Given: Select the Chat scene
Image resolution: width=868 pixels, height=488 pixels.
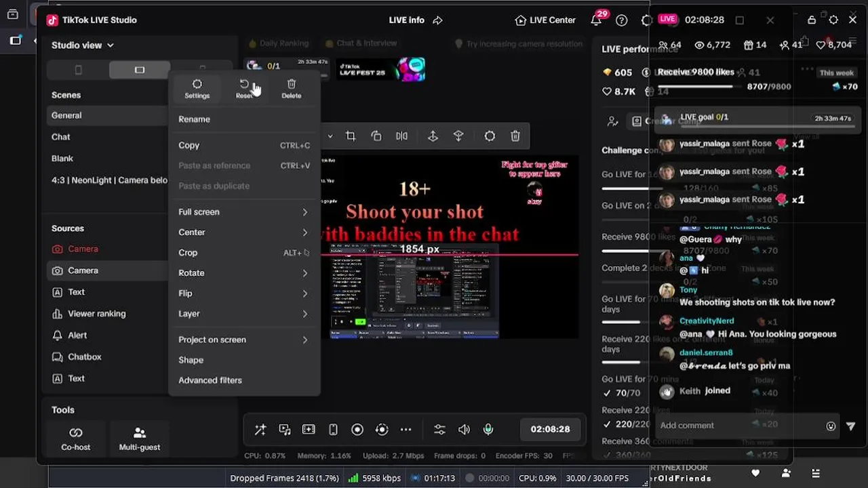Looking at the screenshot, I should tap(108, 137).
